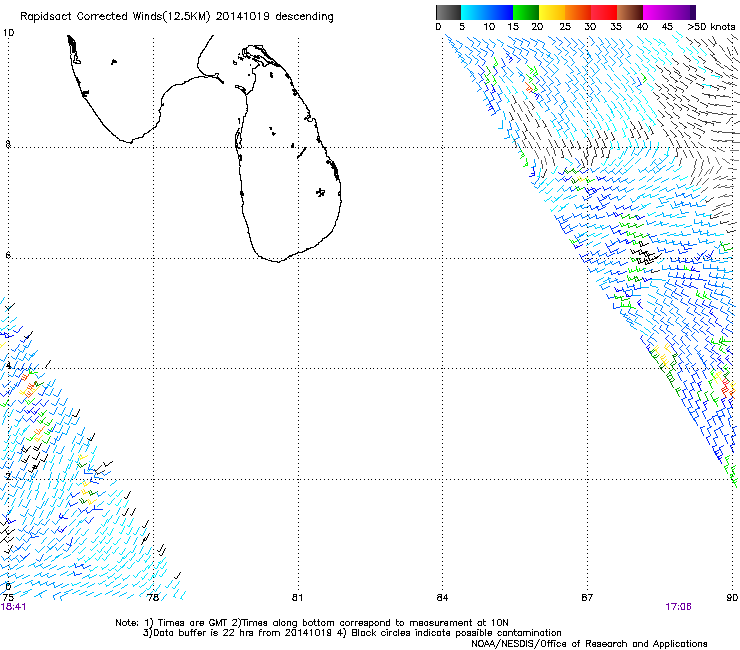Select the '20' legend scale label
740x650 pixels.
tap(537, 27)
